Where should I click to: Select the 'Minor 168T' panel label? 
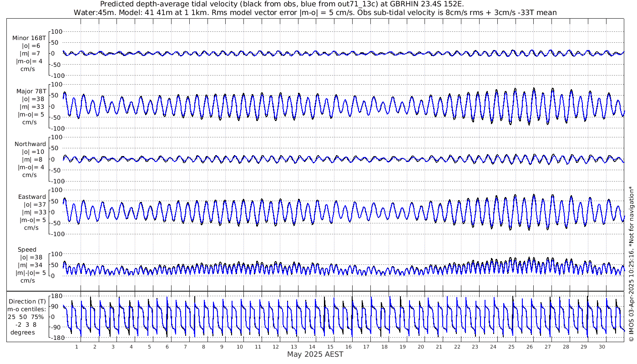(29, 38)
